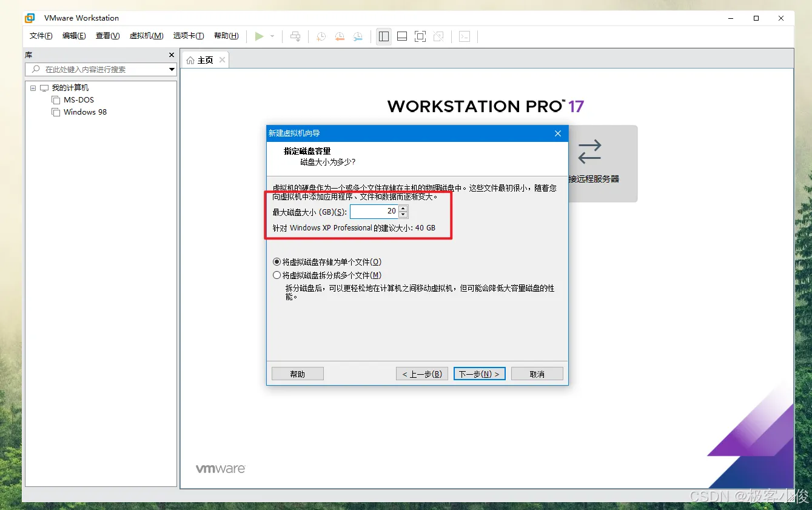Click the 指定磁盘容量 heading text

click(307, 151)
